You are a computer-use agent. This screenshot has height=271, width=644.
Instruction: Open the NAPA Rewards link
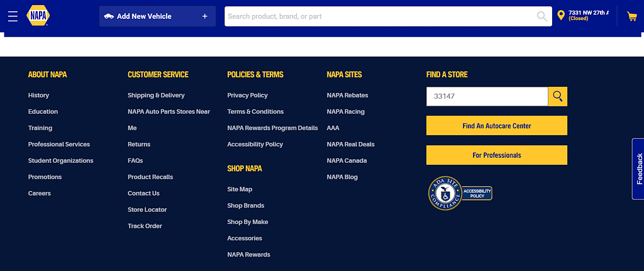click(x=249, y=255)
